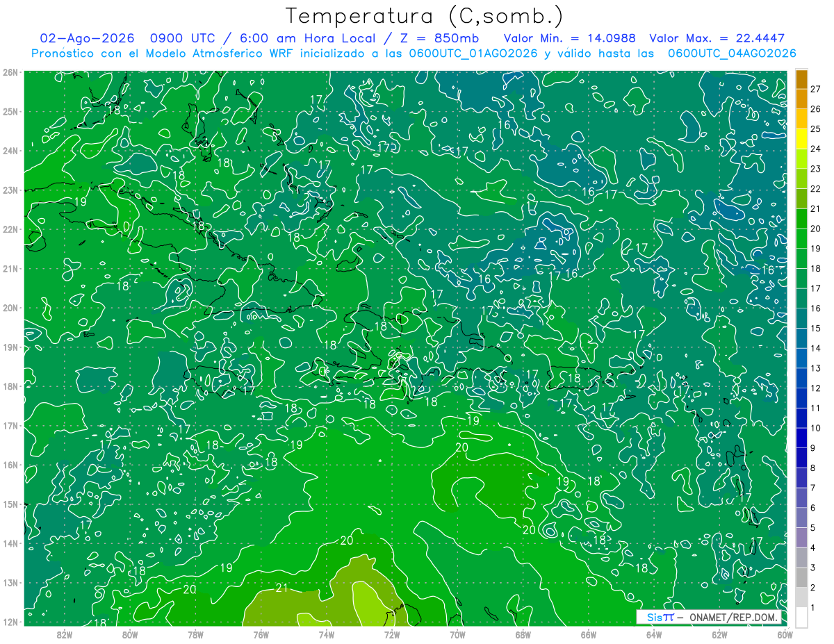Click the colorbar value '2'
Image resolution: width=834 pixels, height=644 pixels.
(814, 588)
